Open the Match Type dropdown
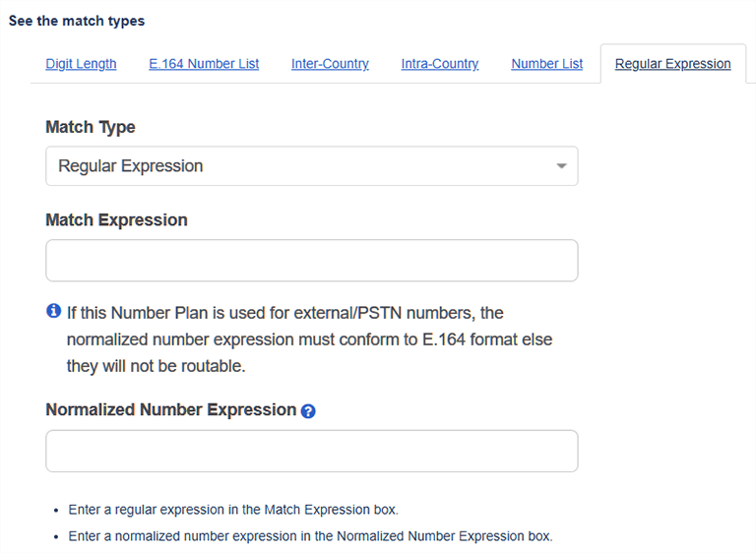Screen dimensions: 756x553 [x=312, y=166]
